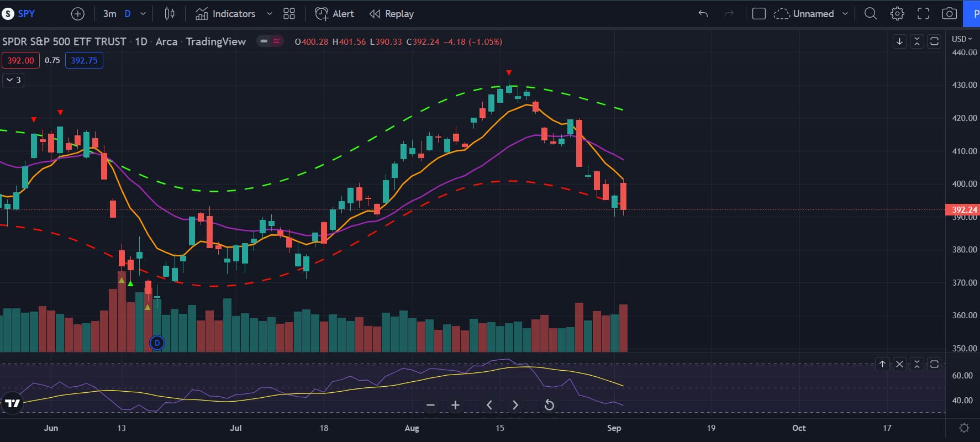Viewport: 980px width, 442px height.
Task: Click the low value L390.33
Action: 386,41
